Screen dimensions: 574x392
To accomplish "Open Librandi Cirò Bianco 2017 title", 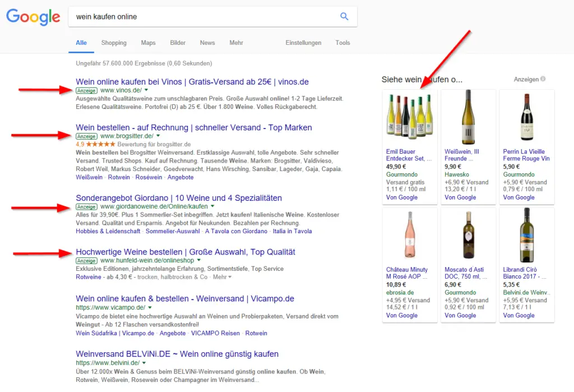I will pos(525,273).
